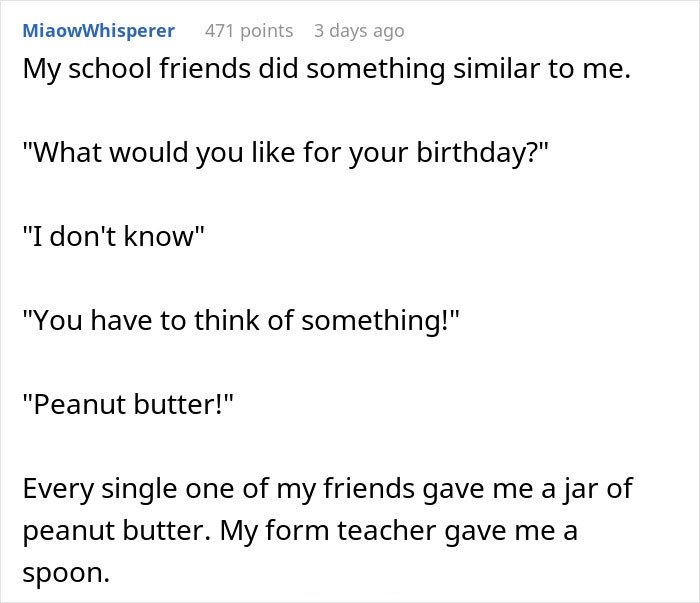This screenshot has width=700, height=603.
Task: Click the 471 points score
Action: click(248, 31)
